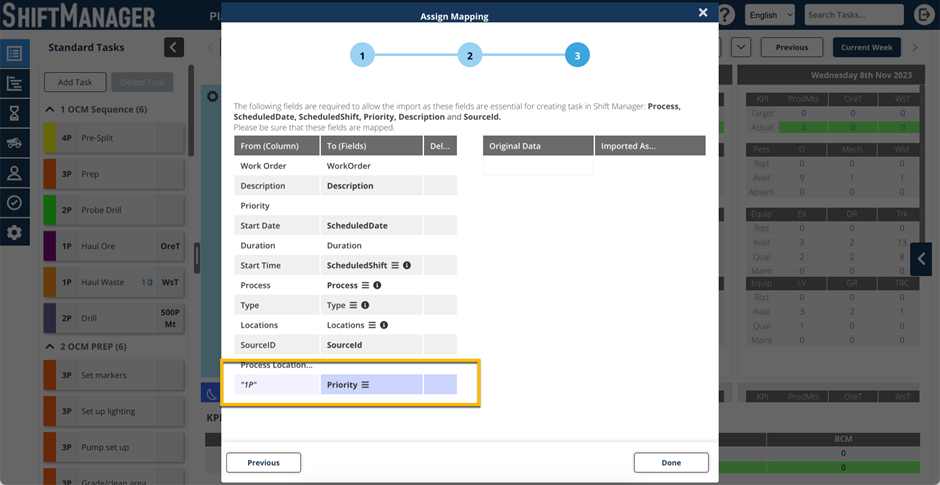The width and height of the screenshot is (940, 485).
Task: Click the Current Week button
Action: click(867, 47)
